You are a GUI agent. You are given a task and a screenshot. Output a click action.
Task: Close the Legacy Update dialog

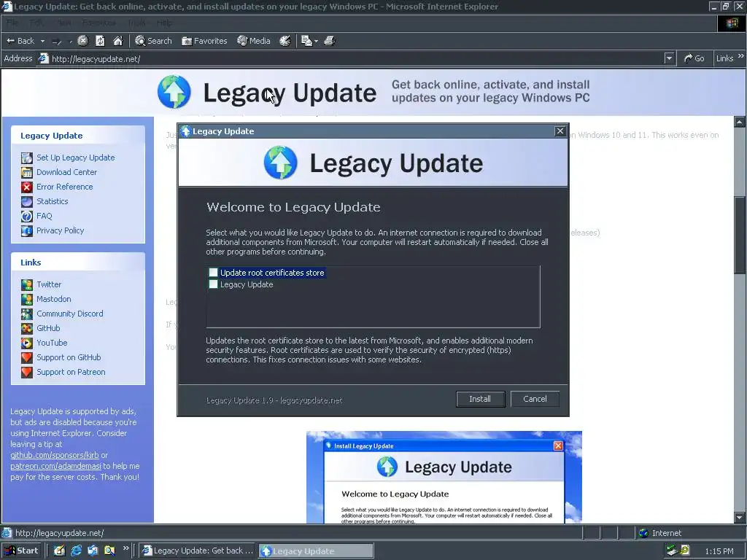560,131
